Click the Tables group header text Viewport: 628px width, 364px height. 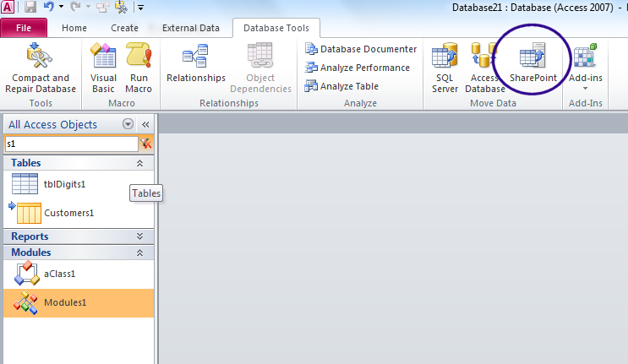click(26, 163)
